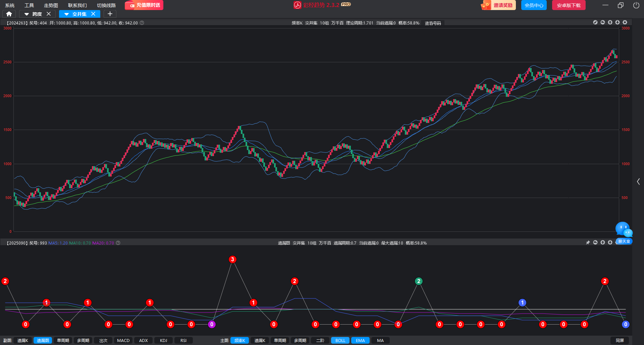The height and width of the screenshot is (345, 644).
Task: Click the 邀请奖励 button
Action: coord(498,5)
